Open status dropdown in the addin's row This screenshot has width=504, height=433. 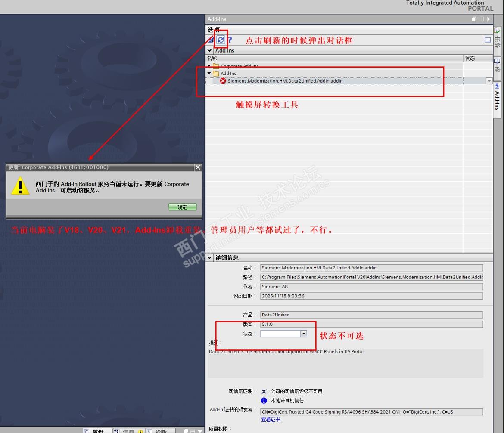[x=489, y=81]
